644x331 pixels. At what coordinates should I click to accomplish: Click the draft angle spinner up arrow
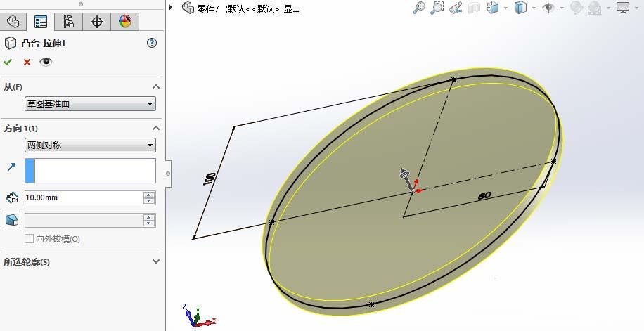point(149,217)
